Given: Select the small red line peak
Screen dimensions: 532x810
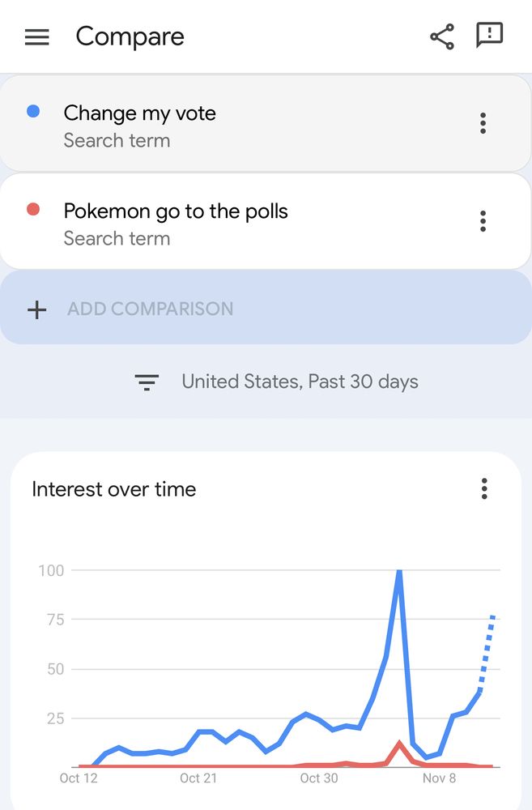Looking at the screenshot, I should point(398,744).
